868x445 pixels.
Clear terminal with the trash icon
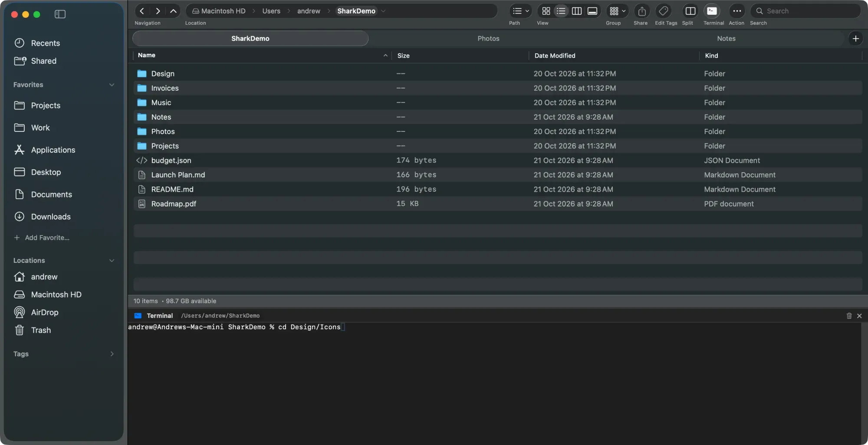(849, 316)
